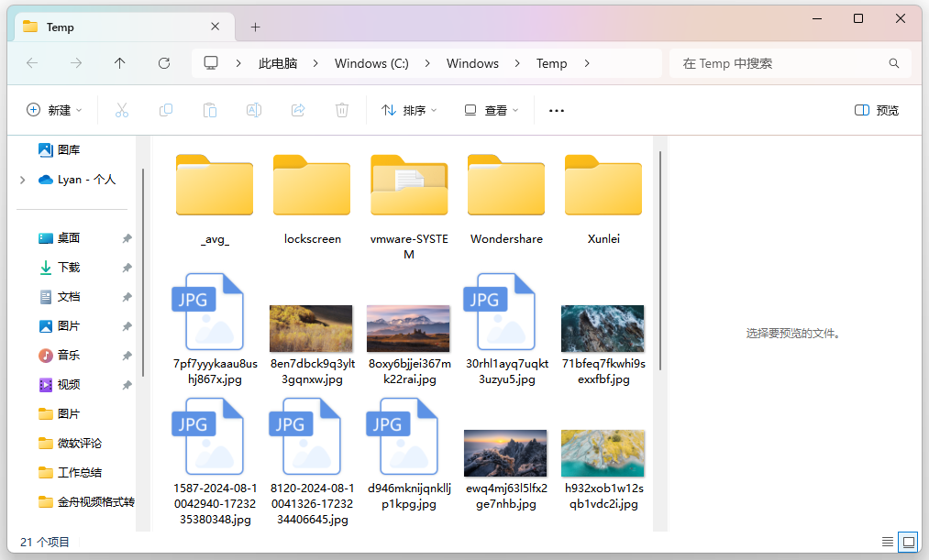Click the Paste clipboard icon

click(210, 110)
